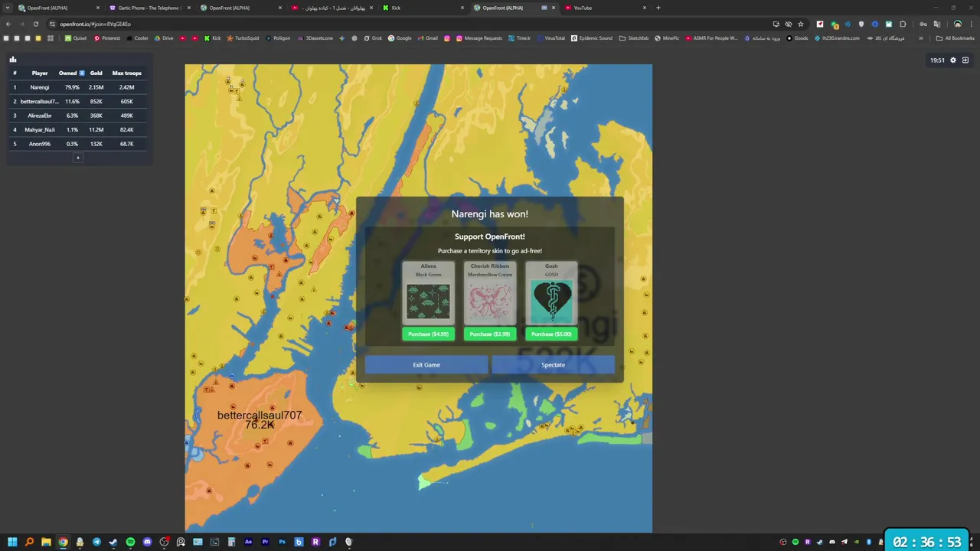Open Message Requests bookmark

[x=479, y=38]
